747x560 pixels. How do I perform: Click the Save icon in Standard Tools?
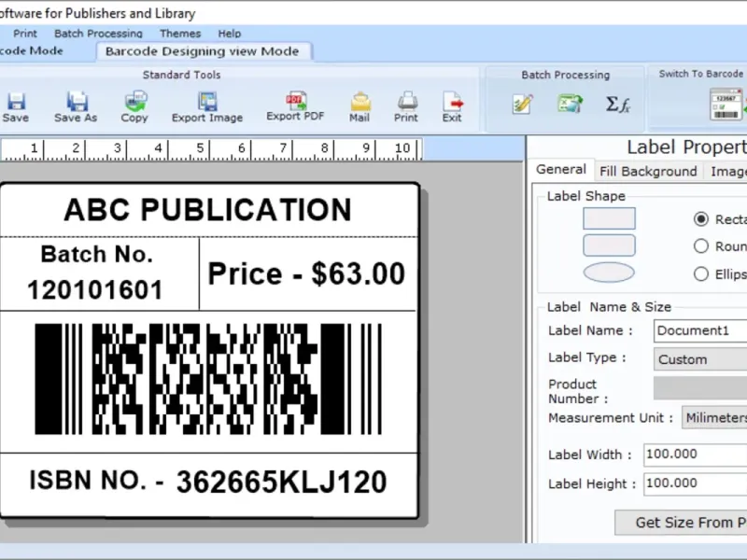tap(16, 102)
